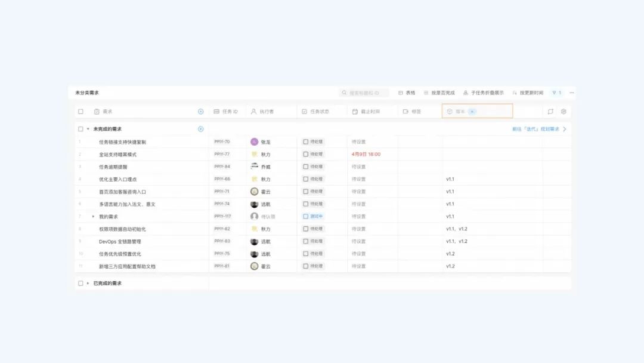The width and height of the screenshot is (644, 363).
Task: Click the 测试中 status tag for PPIY-117
Action: pyautogui.click(x=313, y=217)
